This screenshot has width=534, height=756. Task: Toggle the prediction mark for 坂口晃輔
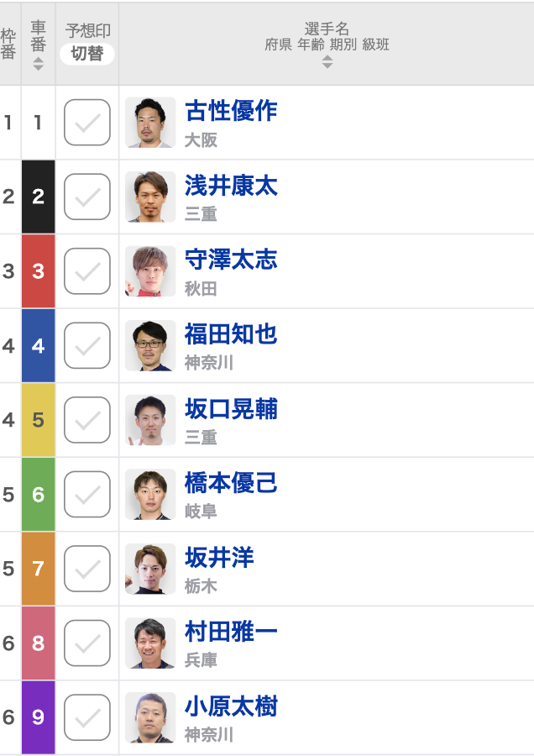point(87,420)
